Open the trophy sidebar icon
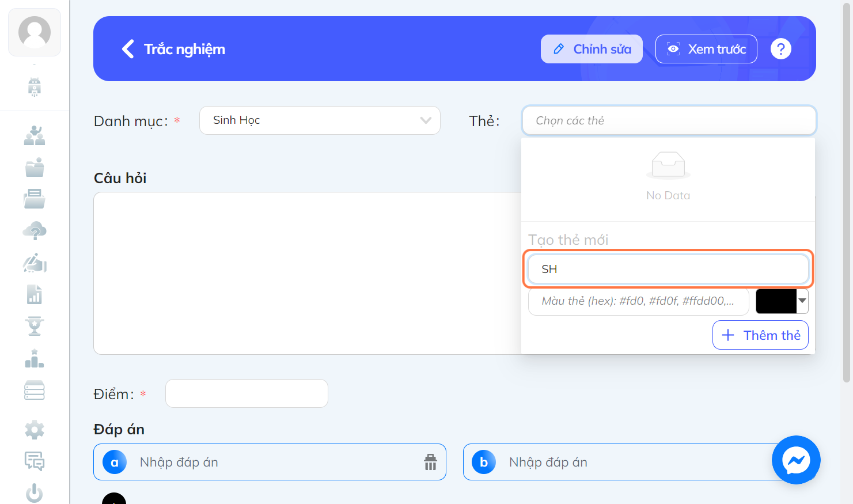This screenshot has height=504, width=853. pos(35,326)
